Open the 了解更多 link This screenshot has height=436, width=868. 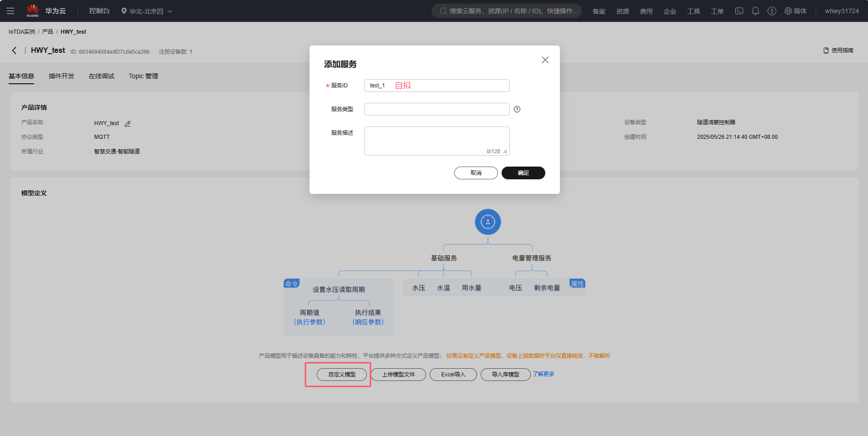tap(543, 374)
